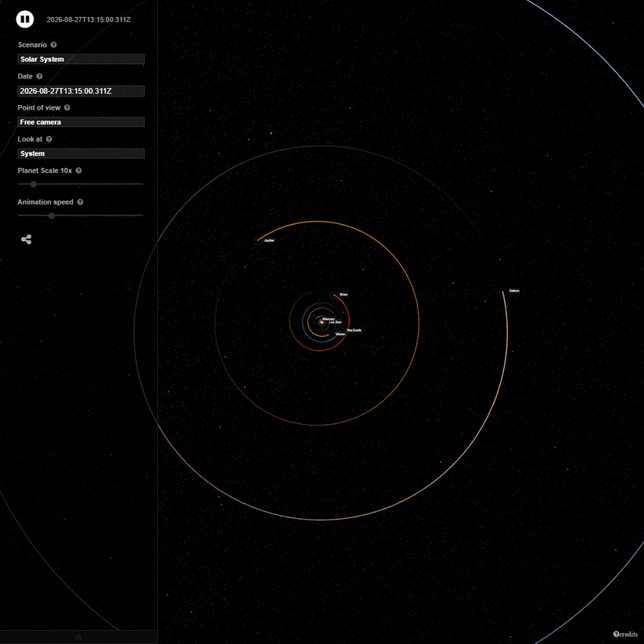Select Jupiter in the simulation view
The width and height of the screenshot is (644, 644).
[269, 240]
